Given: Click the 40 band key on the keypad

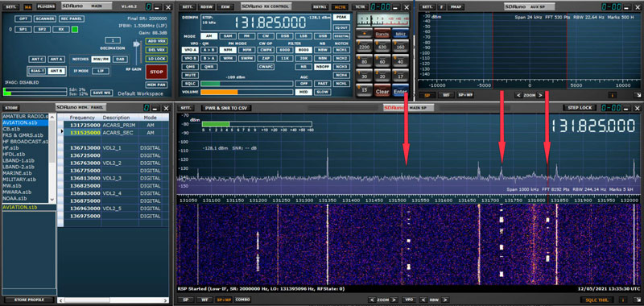Looking at the screenshot, I should tap(401, 60).
